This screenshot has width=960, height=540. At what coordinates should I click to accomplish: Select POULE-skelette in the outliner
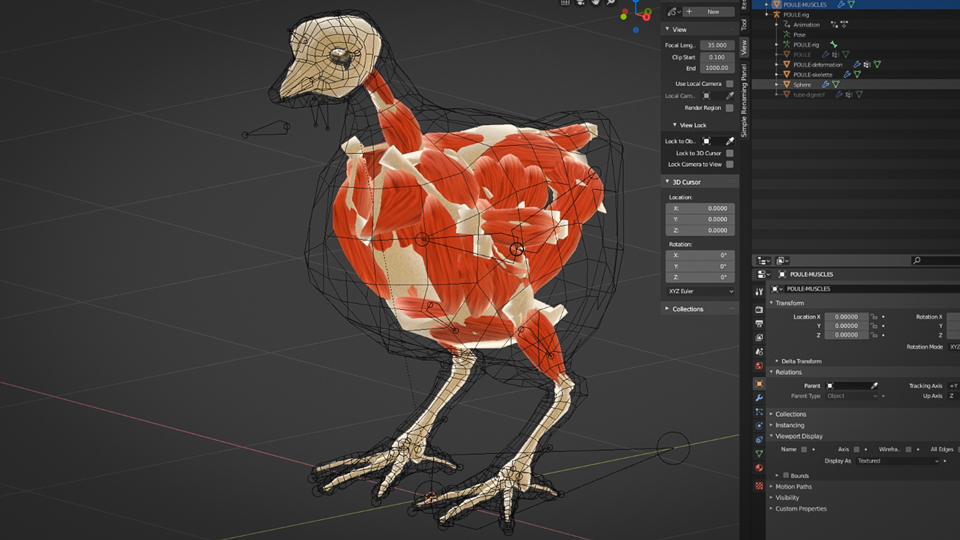812,75
